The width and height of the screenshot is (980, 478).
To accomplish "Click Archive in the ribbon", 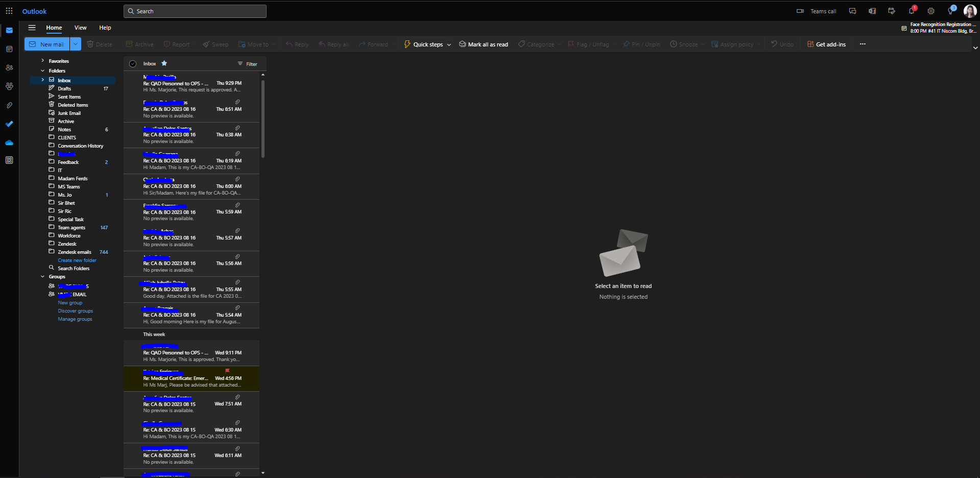I will tap(139, 44).
